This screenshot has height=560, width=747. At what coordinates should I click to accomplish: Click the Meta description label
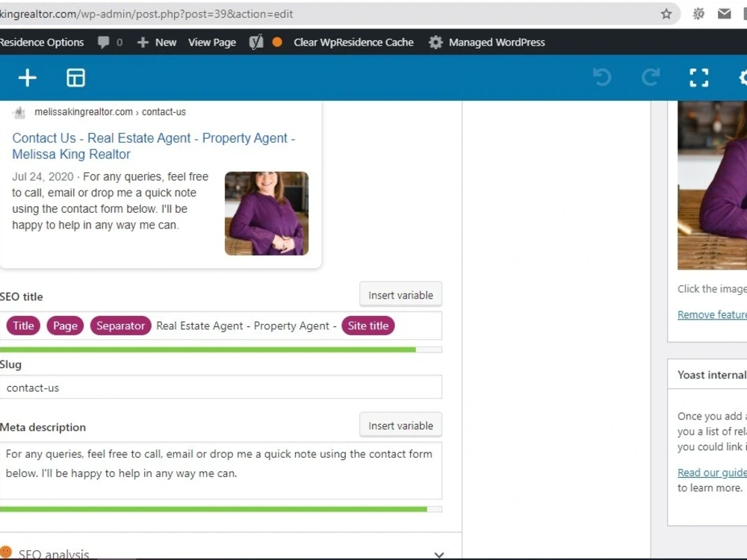(x=43, y=427)
